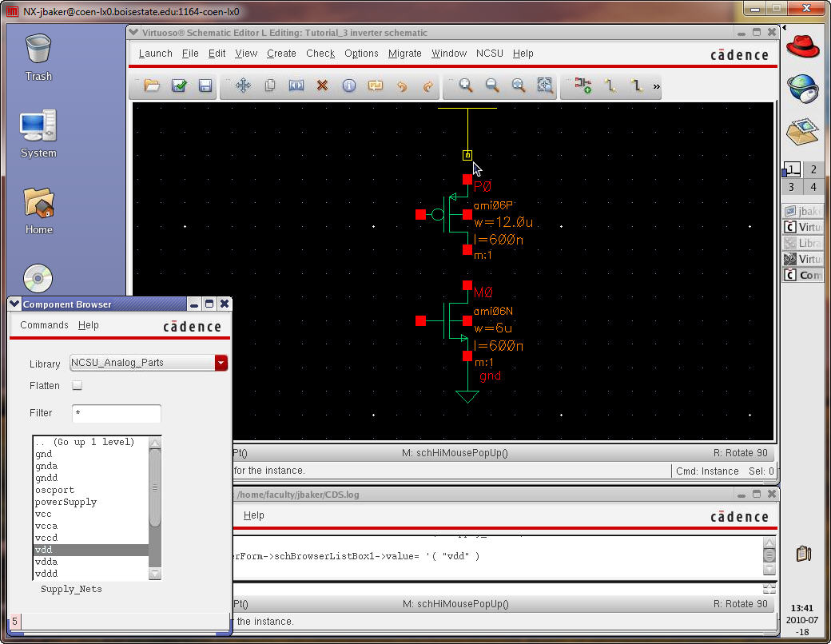Select the Move tool icon
The height and width of the screenshot is (644, 831).
[x=243, y=85]
